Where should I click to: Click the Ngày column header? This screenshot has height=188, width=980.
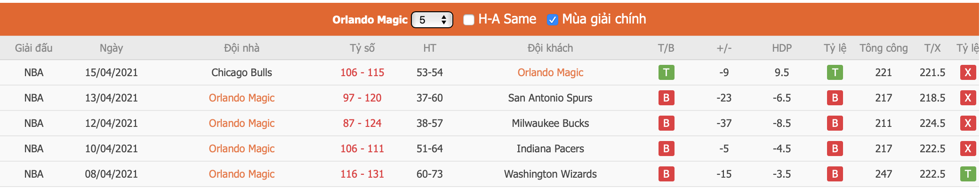click(x=111, y=48)
